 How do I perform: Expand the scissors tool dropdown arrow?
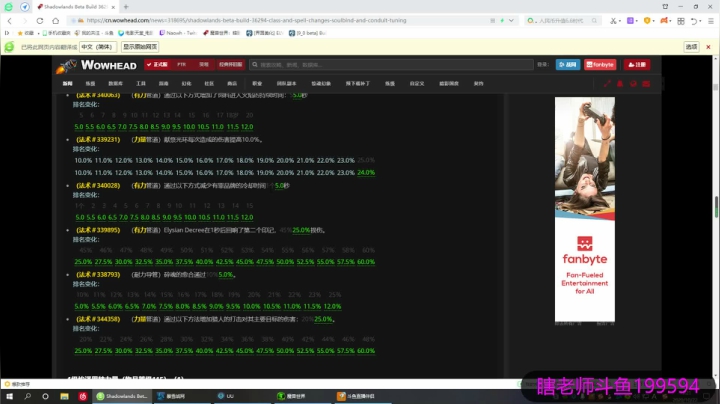coord(620,21)
